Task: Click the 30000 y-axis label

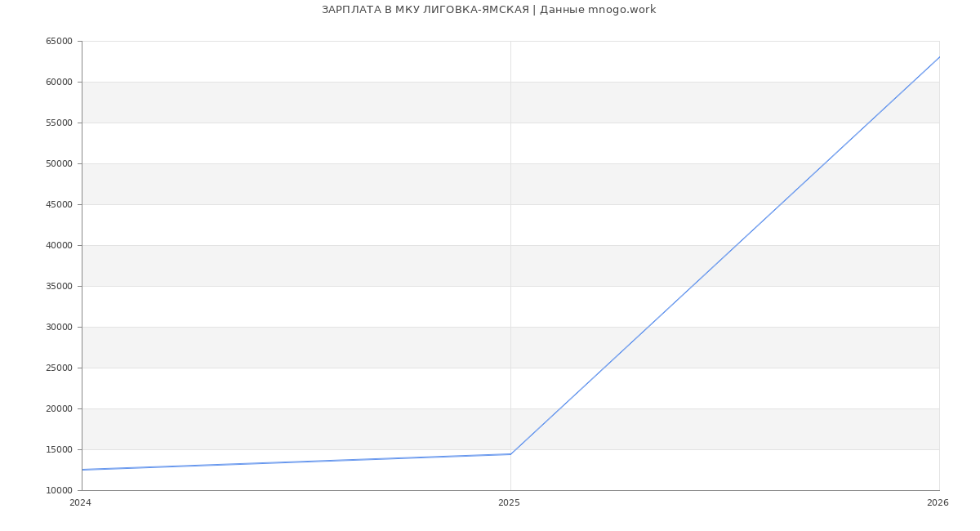Action: (x=59, y=327)
